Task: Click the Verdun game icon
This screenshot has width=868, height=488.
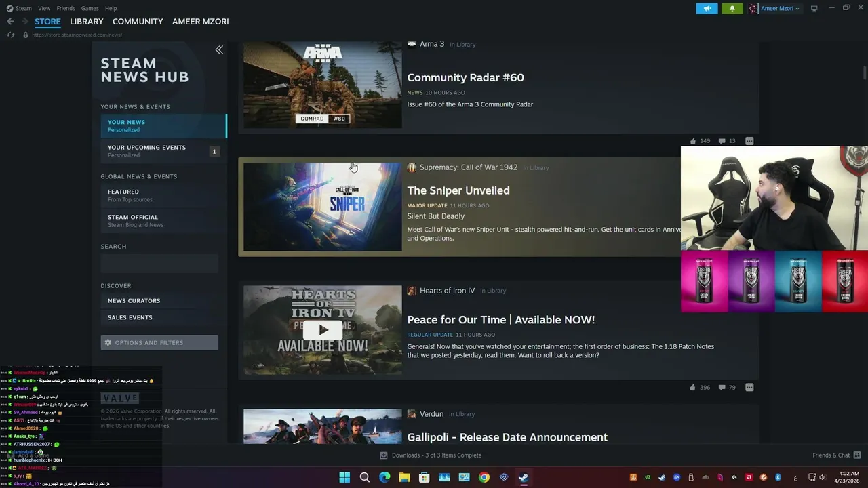Action: (x=412, y=414)
